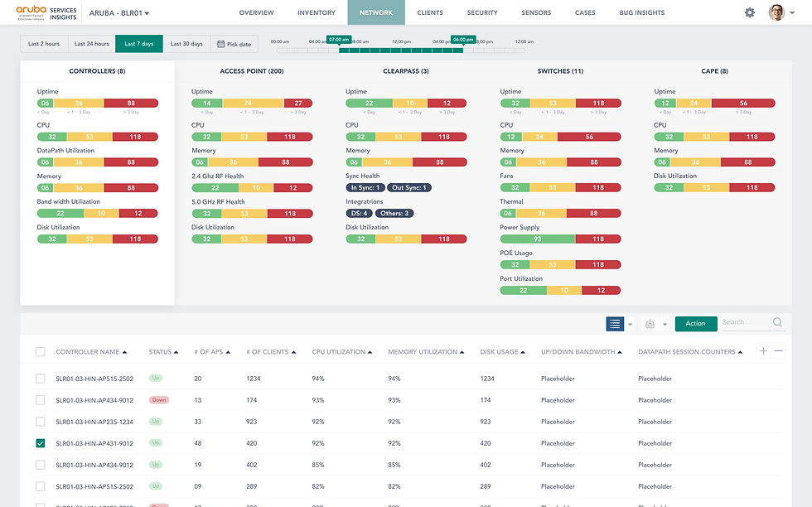Open the Overview tab
Image resolution: width=812 pixels, height=507 pixels.
click(256, 12)
